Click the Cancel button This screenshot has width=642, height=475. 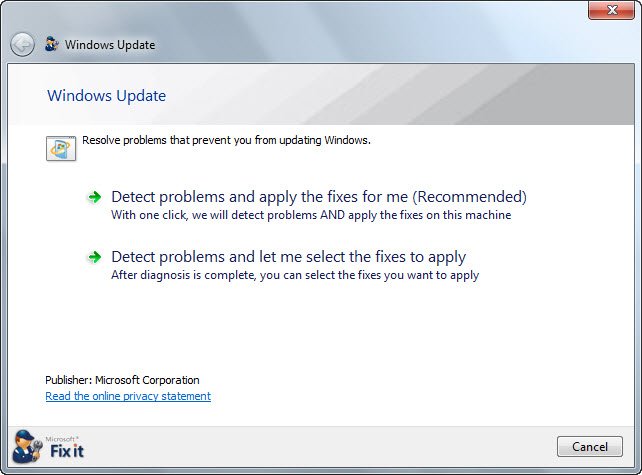(590, 446)
